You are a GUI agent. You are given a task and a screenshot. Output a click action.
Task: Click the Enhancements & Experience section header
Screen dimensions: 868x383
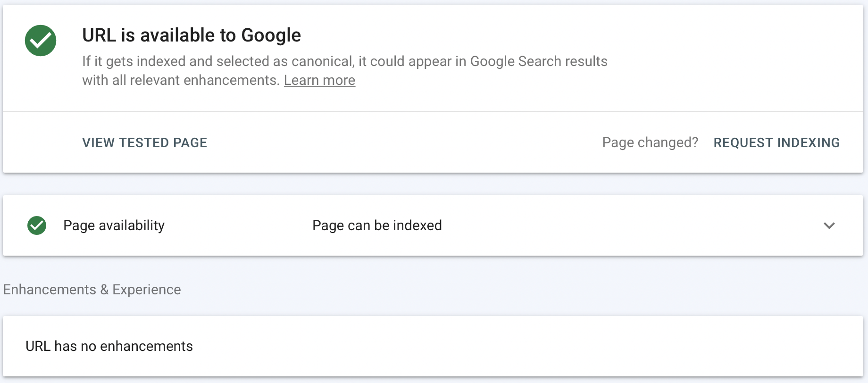[92, 289]
